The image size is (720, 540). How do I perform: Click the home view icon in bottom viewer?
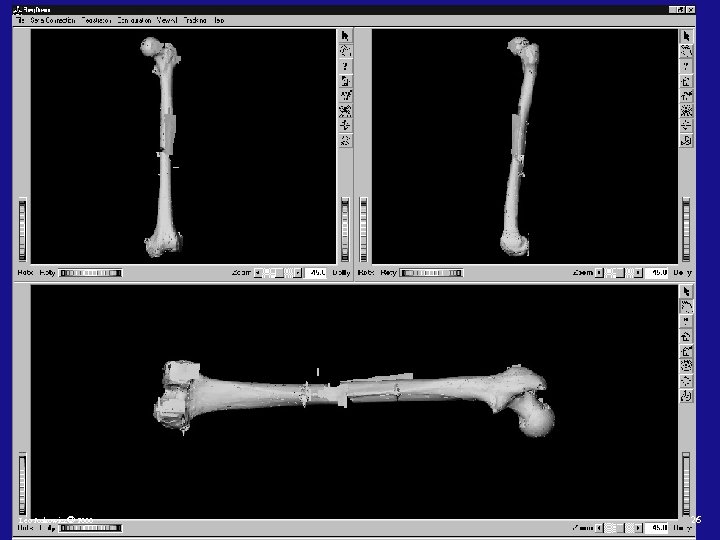click(x=686, y=337)
